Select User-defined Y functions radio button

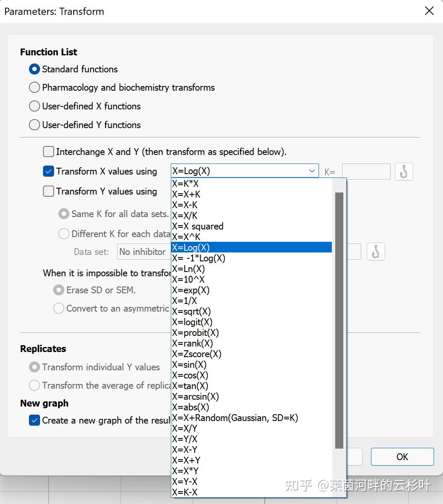(35, 125)
